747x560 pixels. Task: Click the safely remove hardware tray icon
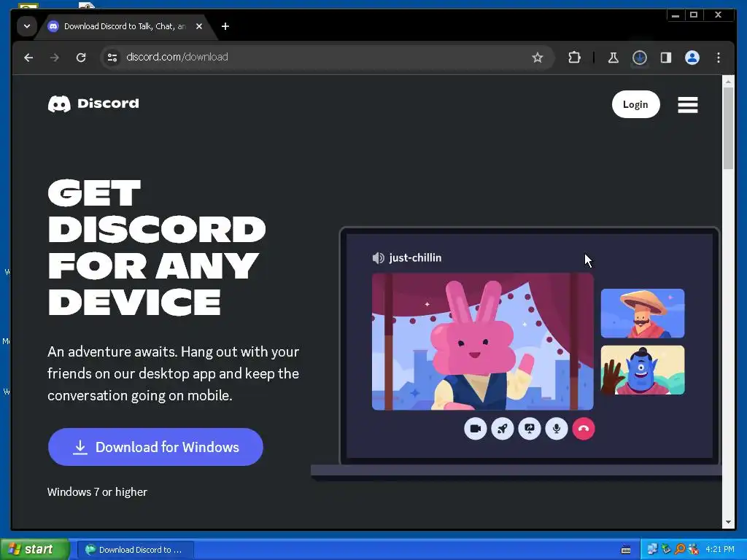pos(666,550)
